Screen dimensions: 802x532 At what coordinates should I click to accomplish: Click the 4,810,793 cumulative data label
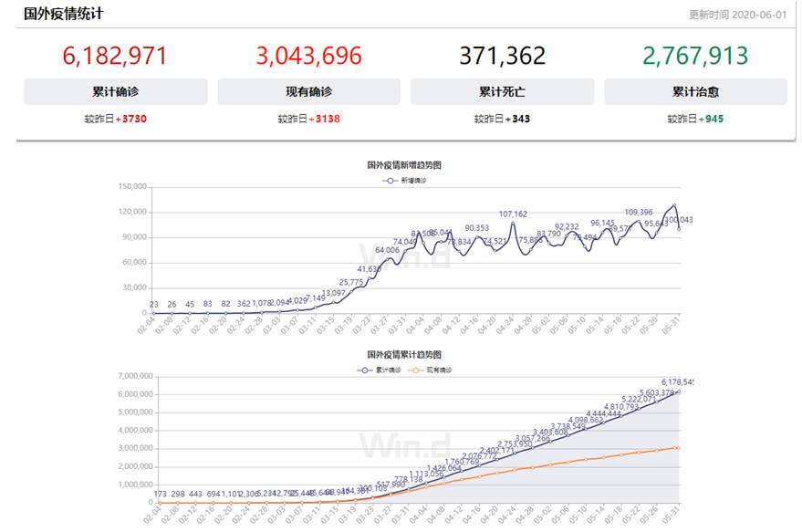tap(621, 407)
